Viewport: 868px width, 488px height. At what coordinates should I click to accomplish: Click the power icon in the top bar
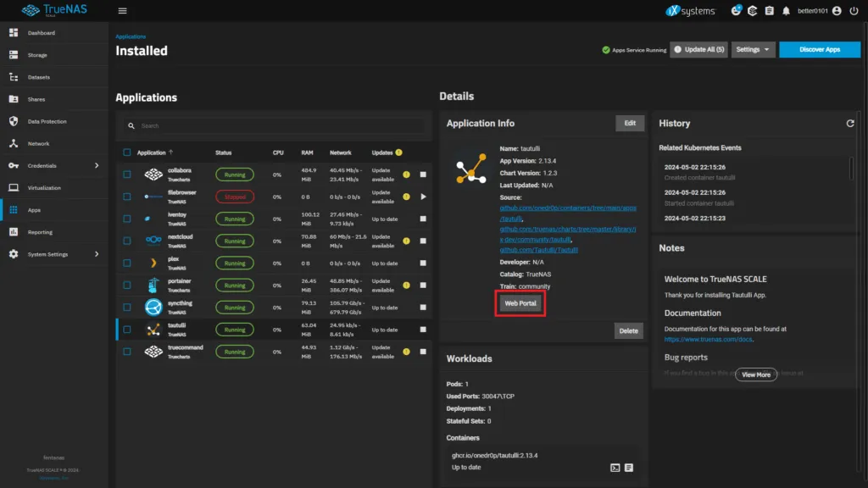(x=854, y=11)
